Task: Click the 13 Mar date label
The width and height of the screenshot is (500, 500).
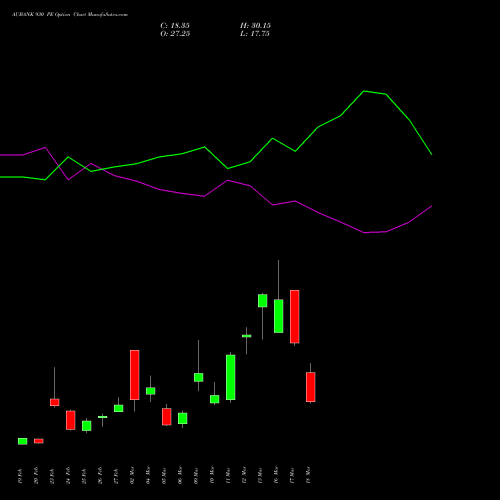Action: [260, 475]
